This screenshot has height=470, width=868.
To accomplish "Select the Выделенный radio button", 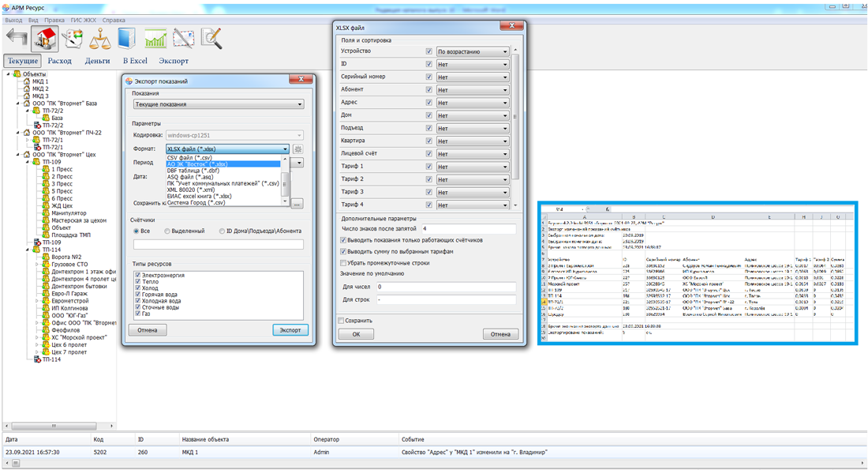I will click(167, 231).
